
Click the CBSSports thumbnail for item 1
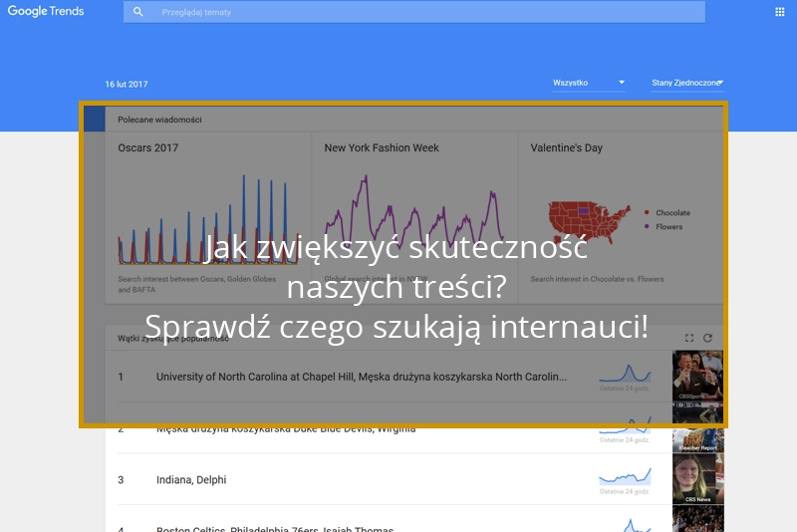pyautogui.click(x=698, y=376)
